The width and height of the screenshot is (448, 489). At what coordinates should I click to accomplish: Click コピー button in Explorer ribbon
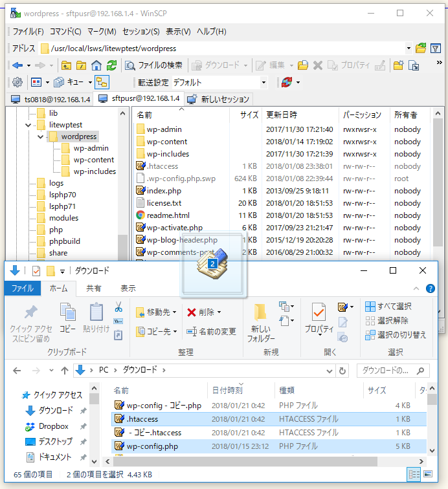[x=68, y=318]
